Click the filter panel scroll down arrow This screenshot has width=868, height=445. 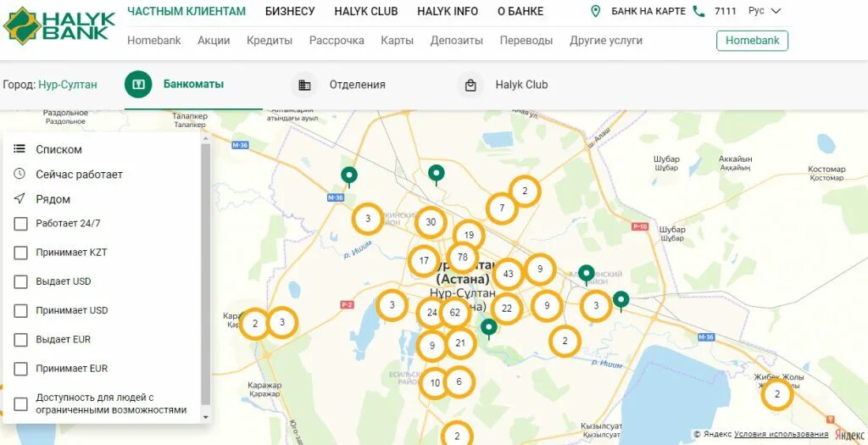coord(205,417)
